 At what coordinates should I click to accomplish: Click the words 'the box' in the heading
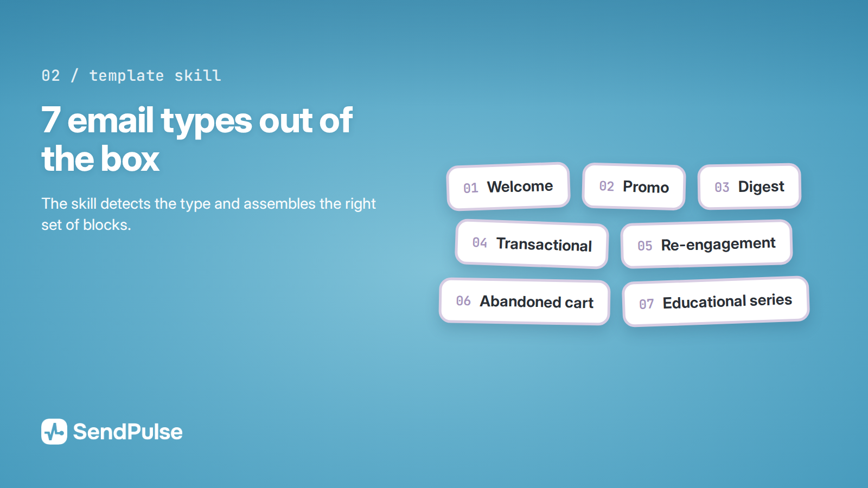100,159
